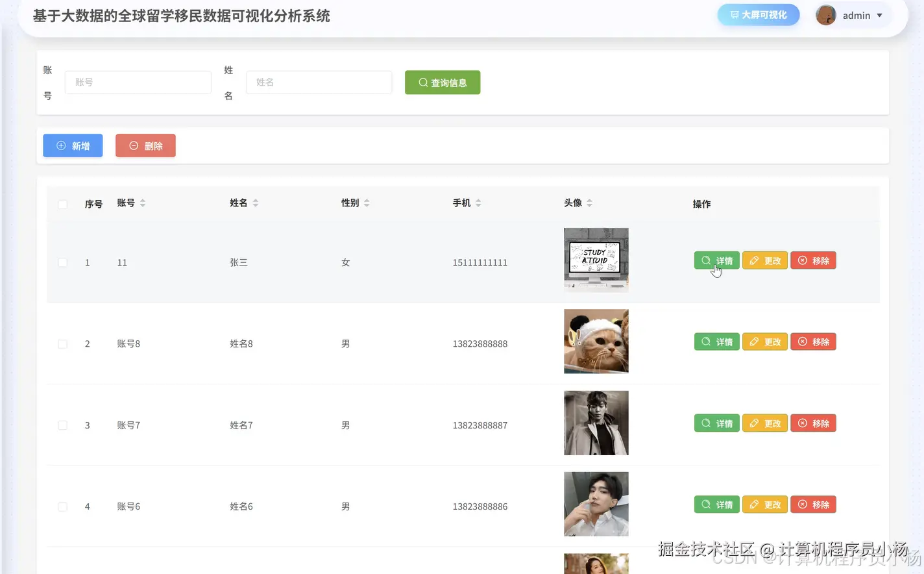This screenshot has height=574, width=924.
Task: Click 更改 for 账号8 row
Action: [x=765, y=342]
